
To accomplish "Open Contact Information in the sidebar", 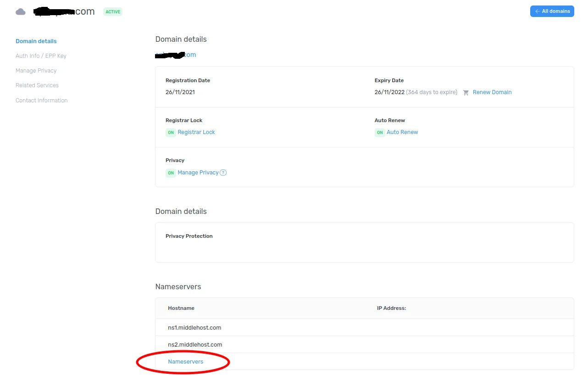I will 41,100.
